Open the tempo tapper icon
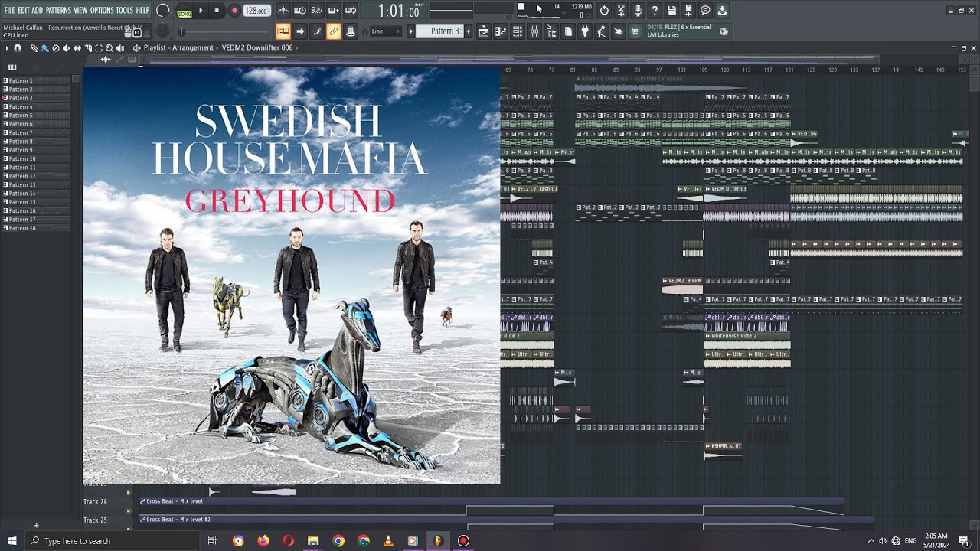 point(602,31)
